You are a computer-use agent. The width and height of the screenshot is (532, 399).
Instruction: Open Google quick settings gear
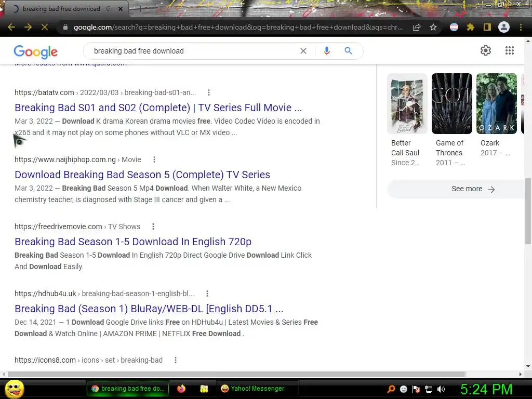(x=486, y=50)
